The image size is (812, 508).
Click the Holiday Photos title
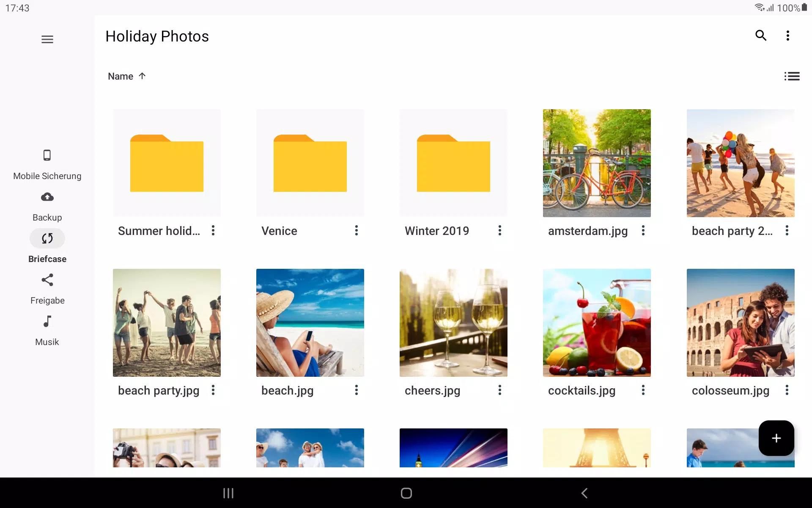click(x=157, y=36)
